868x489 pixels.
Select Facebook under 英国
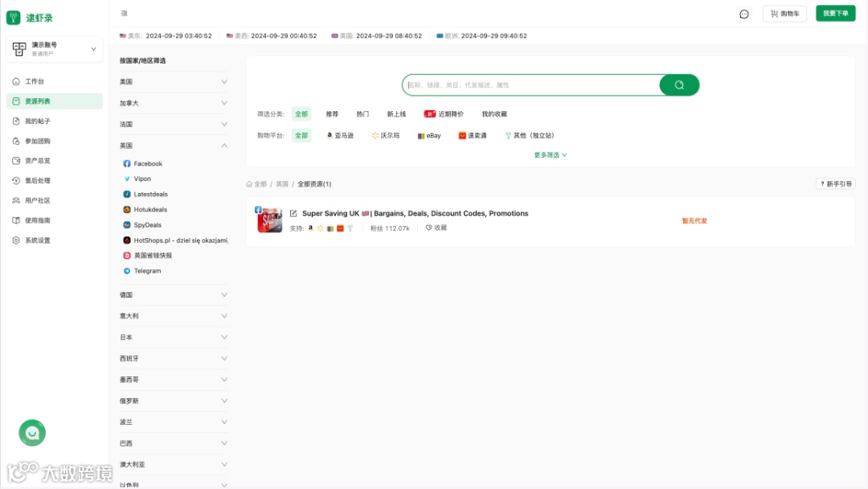143,164
